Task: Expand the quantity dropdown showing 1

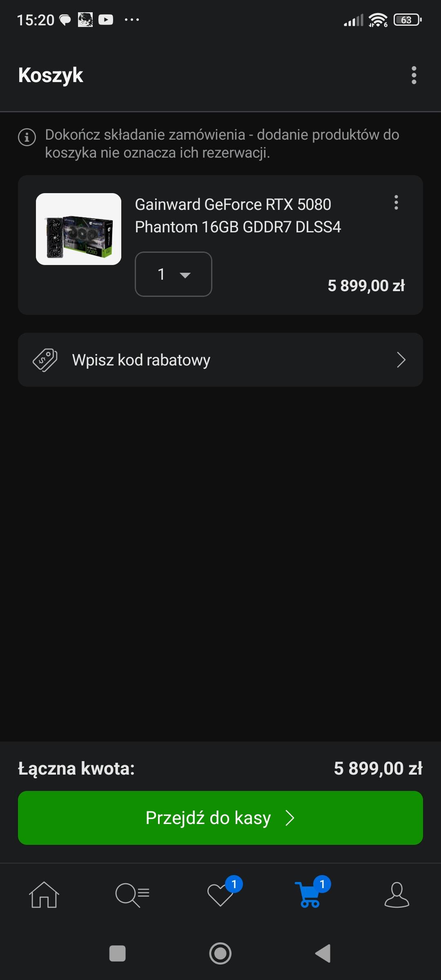Action: 174,274
